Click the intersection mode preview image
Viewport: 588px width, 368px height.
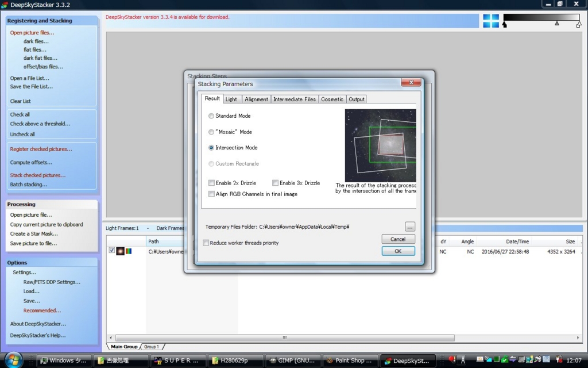(x=380, y=145)
